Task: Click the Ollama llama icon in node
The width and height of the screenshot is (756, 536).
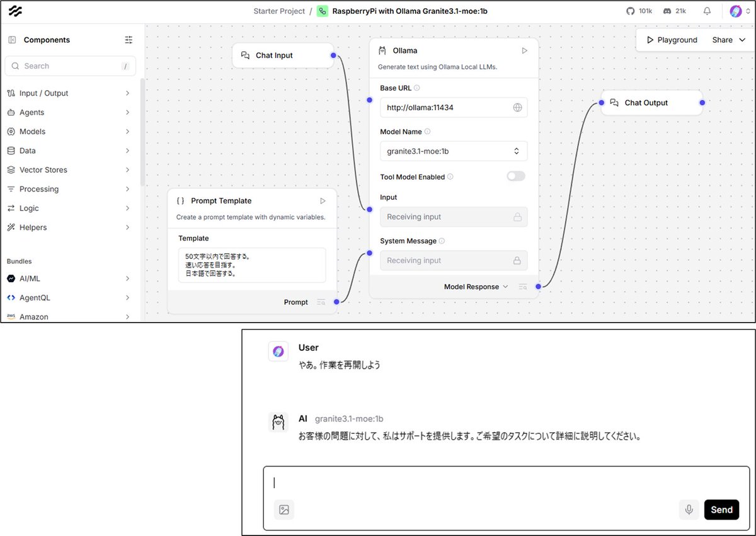Action: pyautogui.click(x=382, y=50)
